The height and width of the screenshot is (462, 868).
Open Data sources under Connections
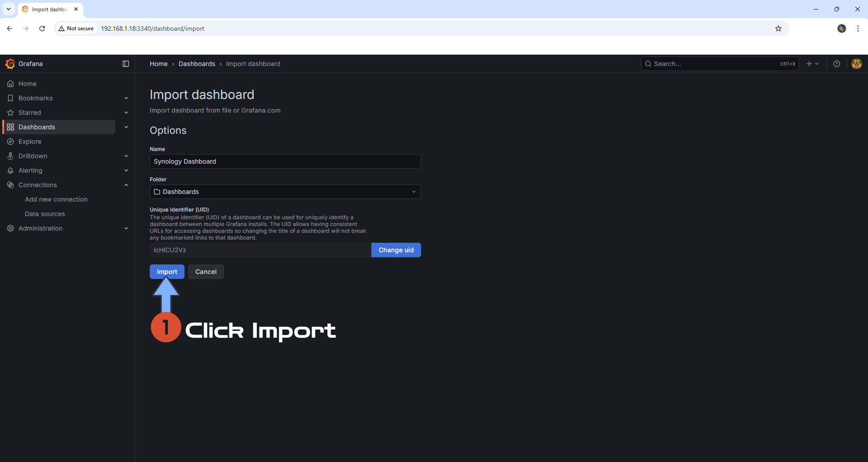[x=45, y=214]
